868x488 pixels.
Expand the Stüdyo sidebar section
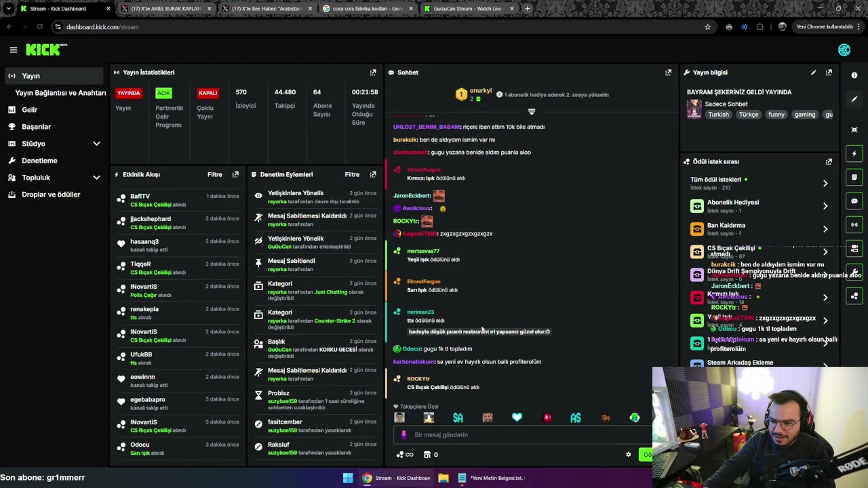click(x=96, y=144)
